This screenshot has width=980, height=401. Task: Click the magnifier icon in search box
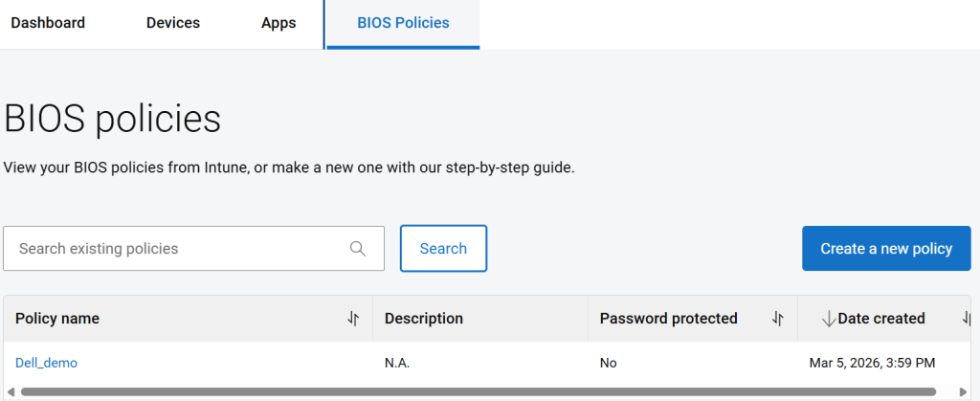358,249
